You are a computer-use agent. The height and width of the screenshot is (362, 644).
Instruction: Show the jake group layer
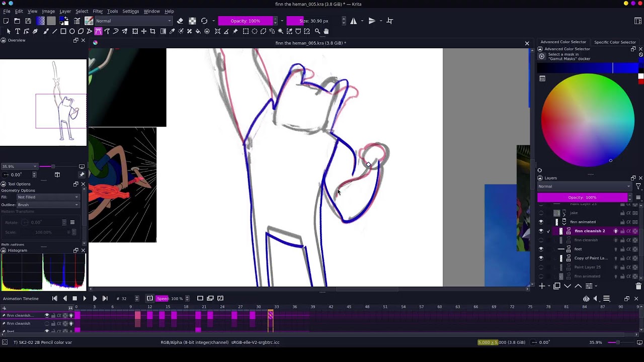[541, 213]
